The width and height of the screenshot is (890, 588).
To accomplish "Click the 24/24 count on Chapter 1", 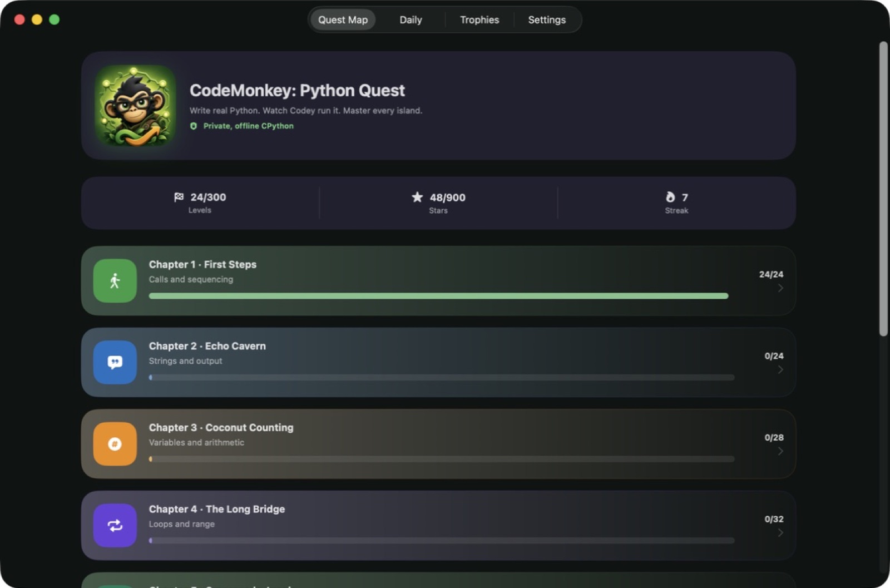I will point(771,274).
